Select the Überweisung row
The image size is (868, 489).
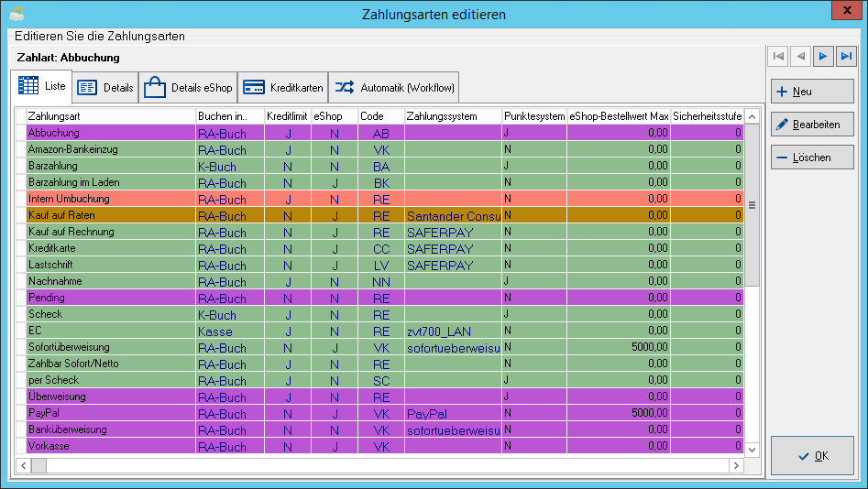coord(385,397)
